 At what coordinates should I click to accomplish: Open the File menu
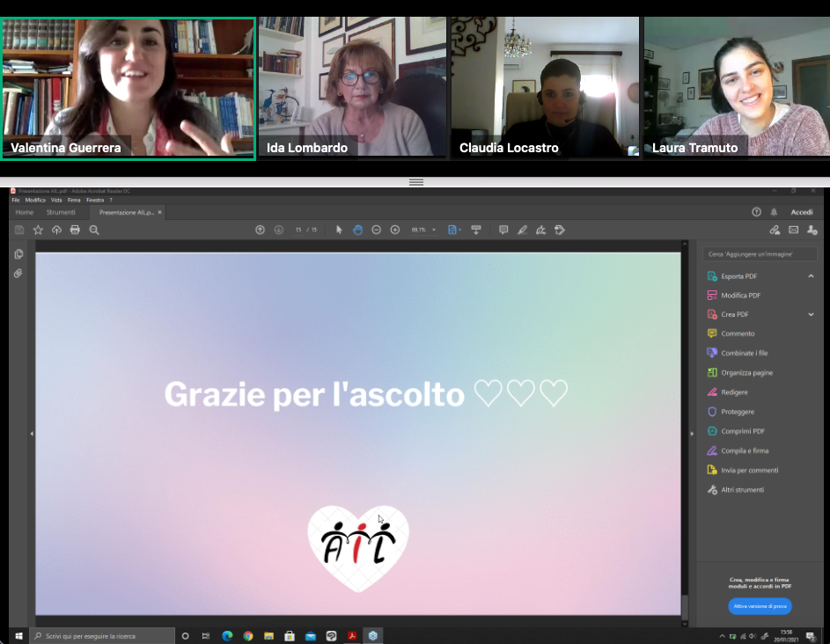pyautogui.click(x=16, y=200)
